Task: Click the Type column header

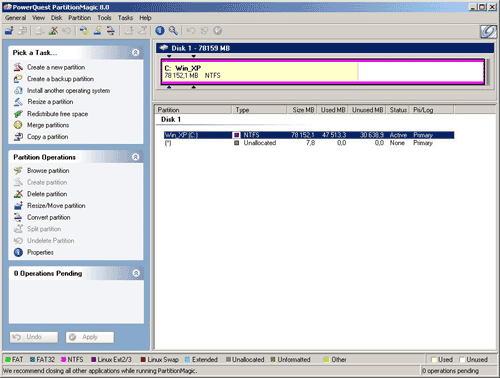Action: pos(259,110)
